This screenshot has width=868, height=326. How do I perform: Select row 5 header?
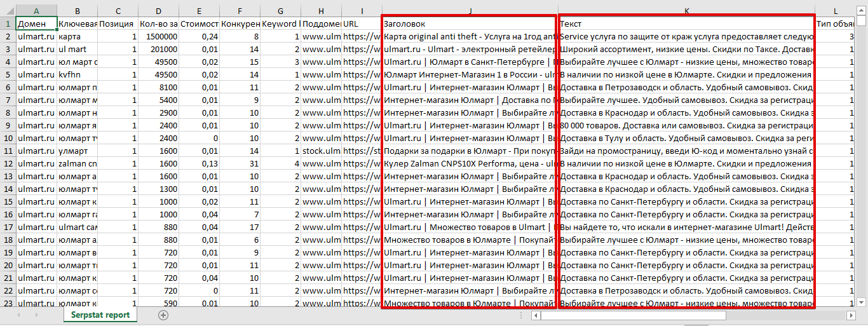click(x=8, y=74)
